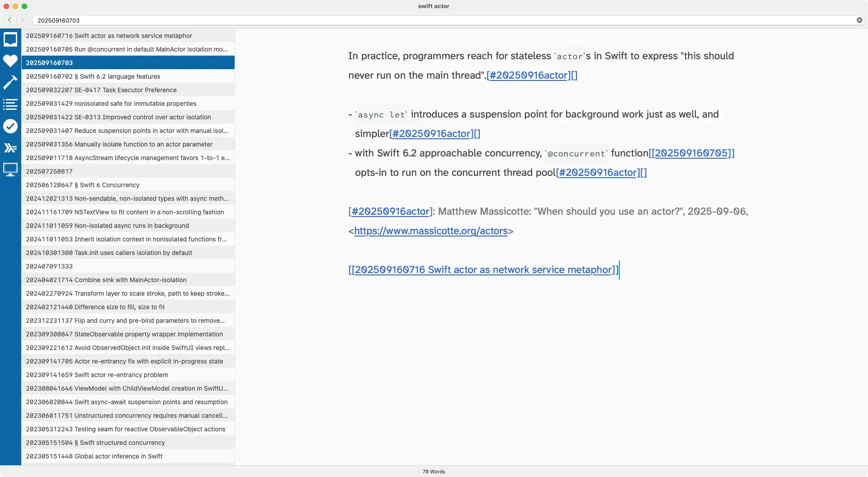
Task: Select note 202509160716 Swift actor as network service metaphor
Action: [128, 36]
